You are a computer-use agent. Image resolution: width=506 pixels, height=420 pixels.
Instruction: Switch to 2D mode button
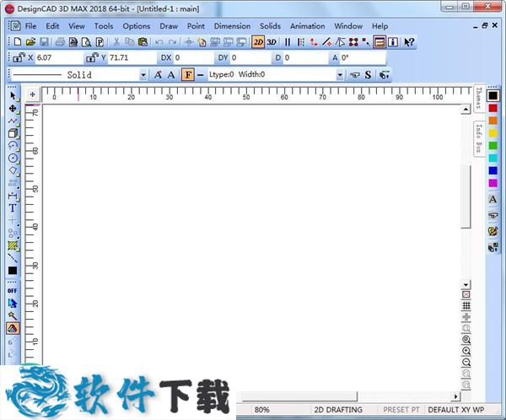click(x=258, y=42)
